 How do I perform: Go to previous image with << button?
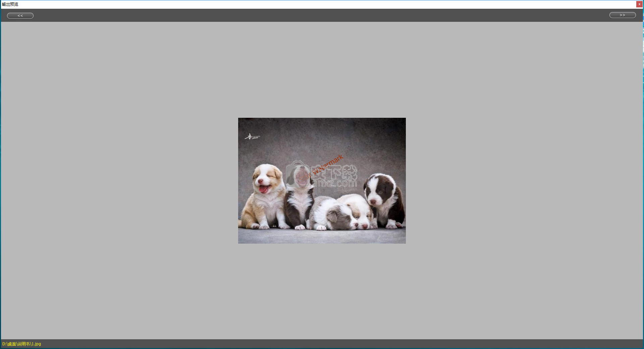20,16
